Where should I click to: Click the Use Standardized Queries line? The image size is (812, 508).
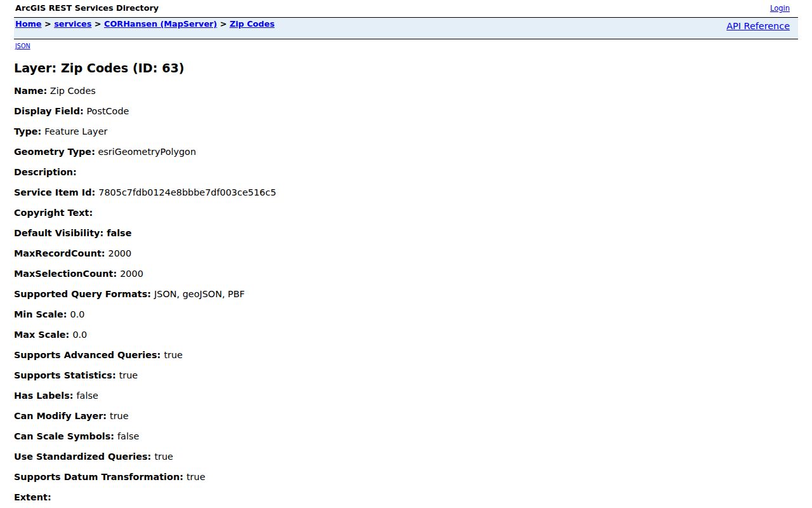tap(93, 457)
